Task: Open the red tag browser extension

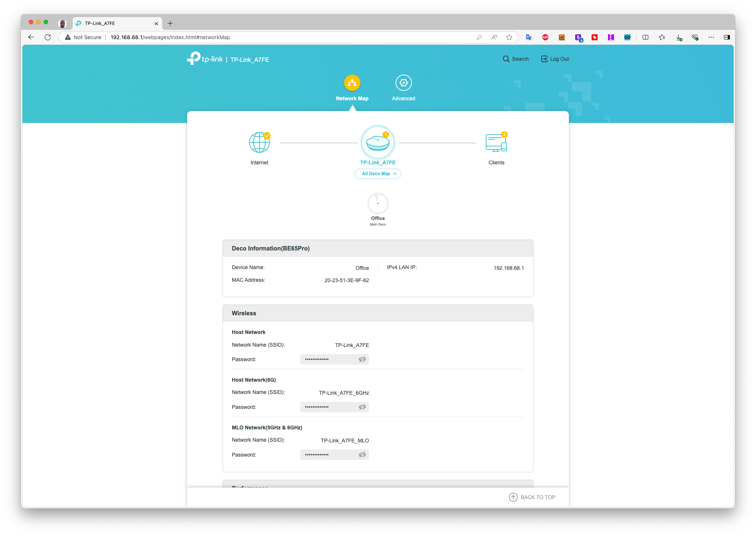Action: [x=595, y=37]
